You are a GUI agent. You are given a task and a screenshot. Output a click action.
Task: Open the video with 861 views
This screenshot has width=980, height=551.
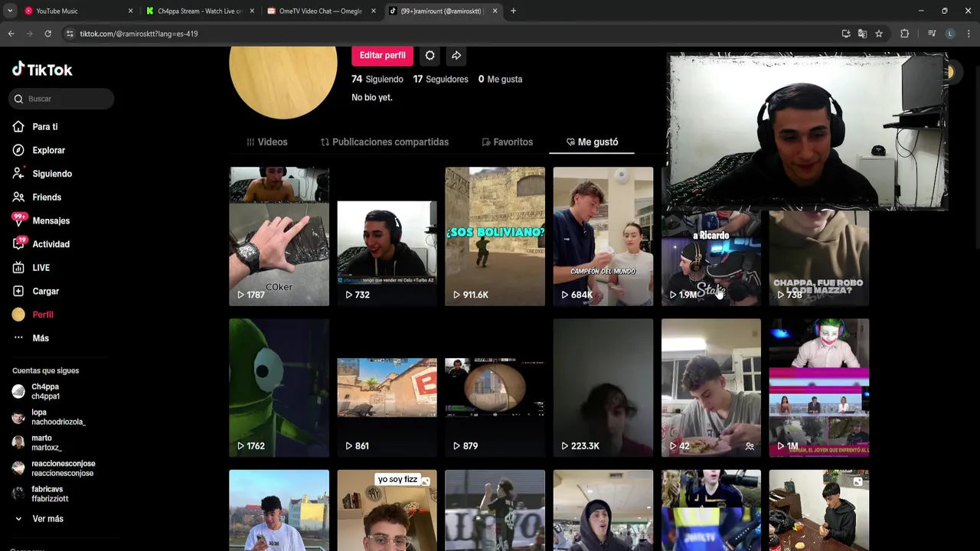coord(387,387)
